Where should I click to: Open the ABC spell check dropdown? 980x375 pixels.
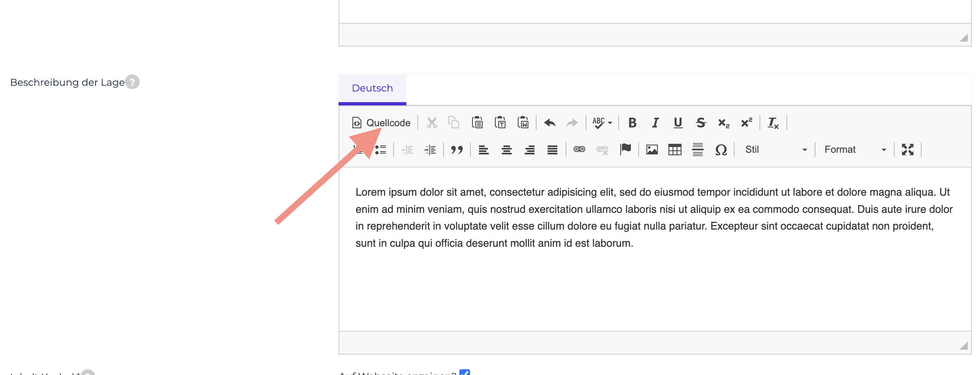[x=602, y=123]
